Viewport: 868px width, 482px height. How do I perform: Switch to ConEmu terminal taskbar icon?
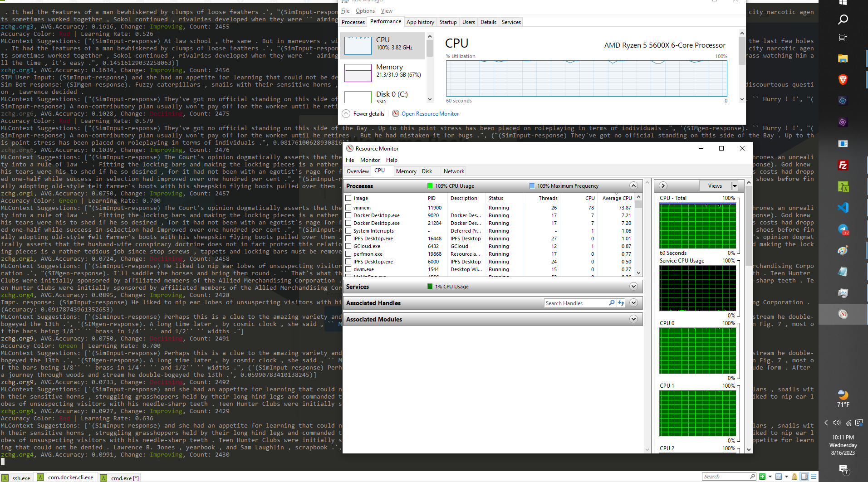click(843, 187)
